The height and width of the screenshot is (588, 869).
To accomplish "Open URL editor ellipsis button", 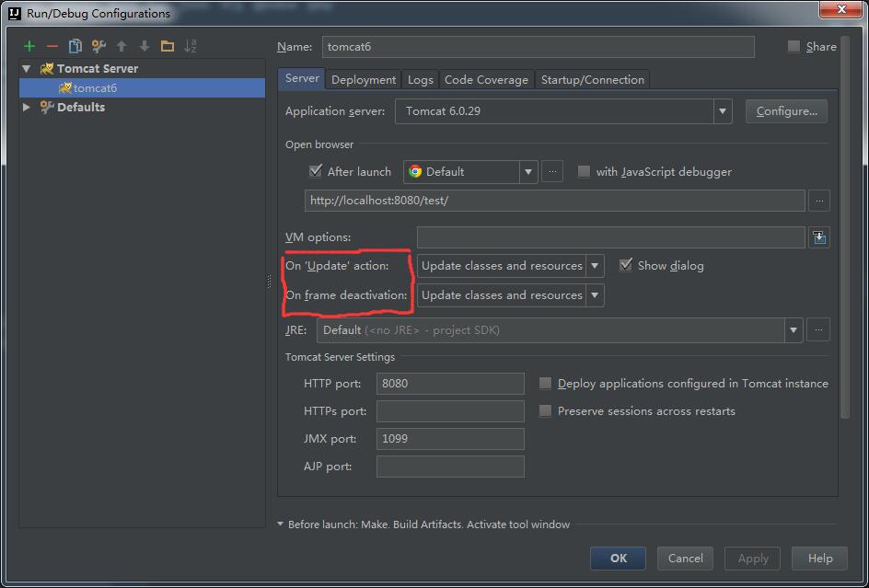I will 819,201.
